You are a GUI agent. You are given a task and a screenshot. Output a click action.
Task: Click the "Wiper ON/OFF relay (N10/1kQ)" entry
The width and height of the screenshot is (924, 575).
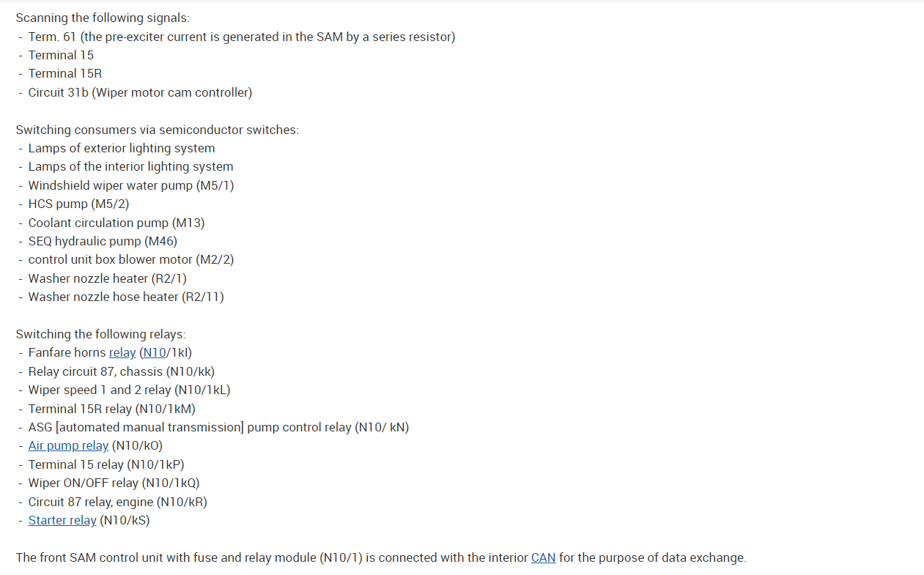pyautogui.click(x=114, y=483)
